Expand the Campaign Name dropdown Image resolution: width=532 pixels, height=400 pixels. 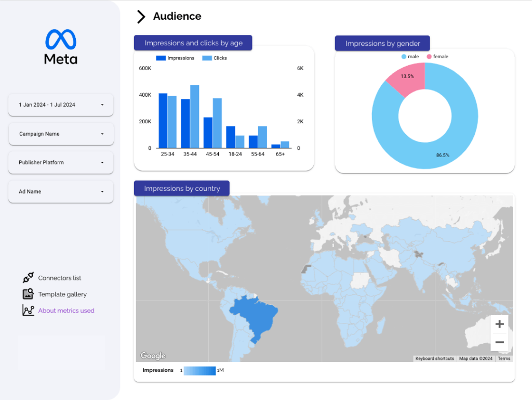coord(61,134)
